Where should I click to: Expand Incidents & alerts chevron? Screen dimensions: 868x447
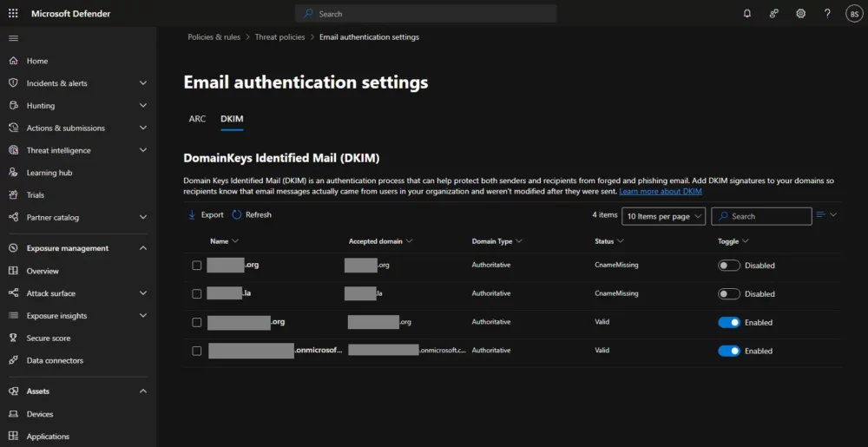[143, 83]
